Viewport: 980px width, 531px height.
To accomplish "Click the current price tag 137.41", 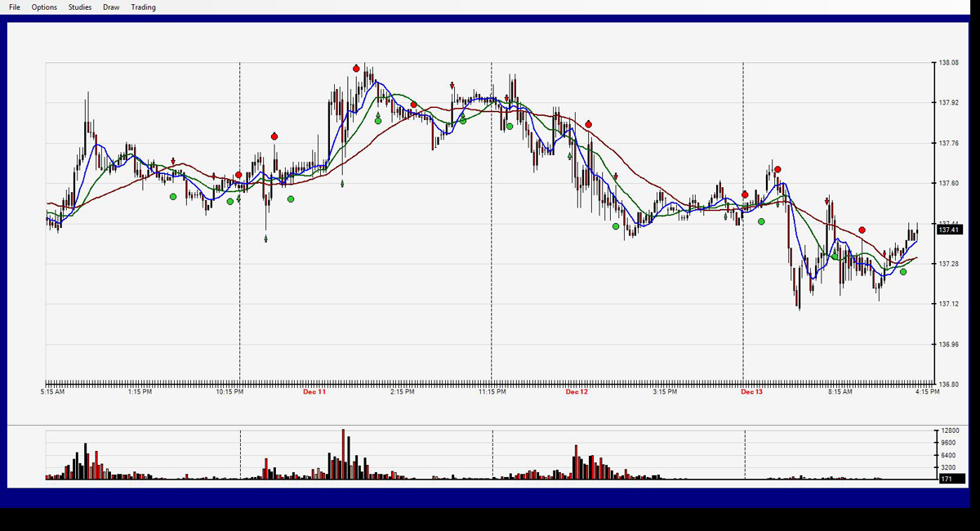I will (949, 230).
